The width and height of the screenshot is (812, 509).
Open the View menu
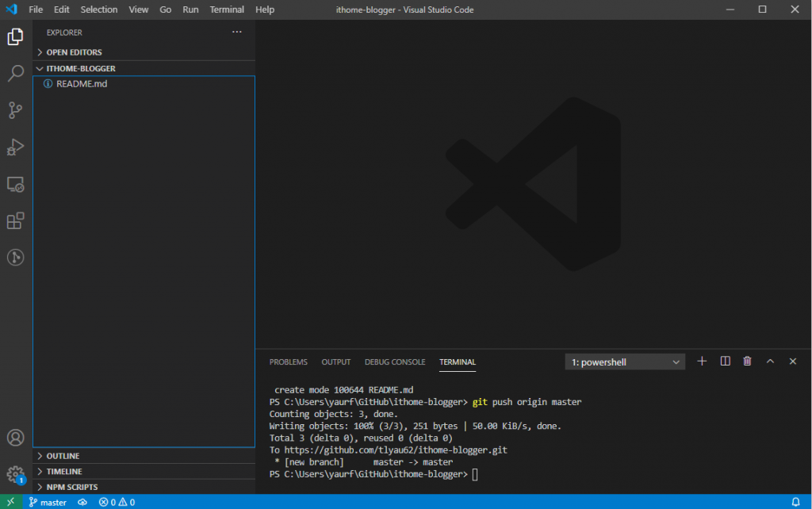[138, 10]
